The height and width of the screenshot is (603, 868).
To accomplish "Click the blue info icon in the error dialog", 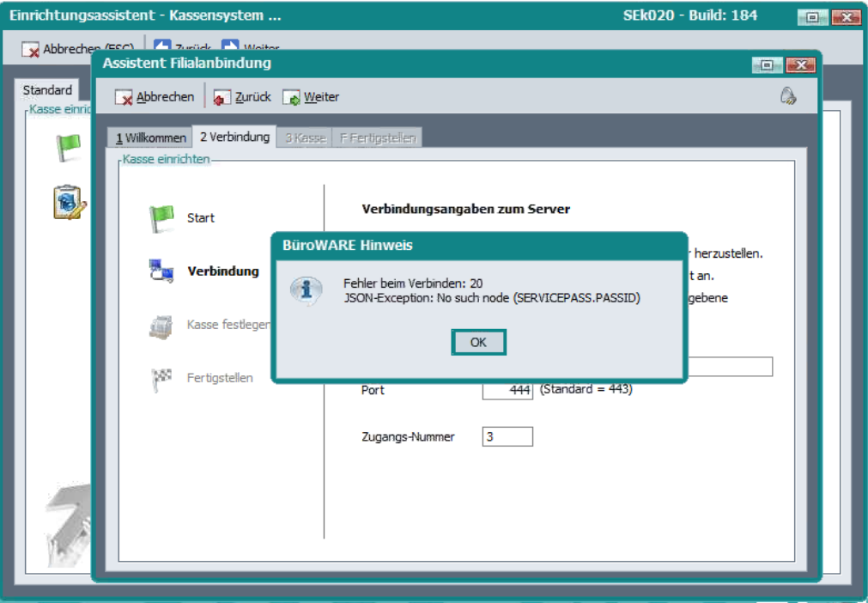I will coord(306,289).
